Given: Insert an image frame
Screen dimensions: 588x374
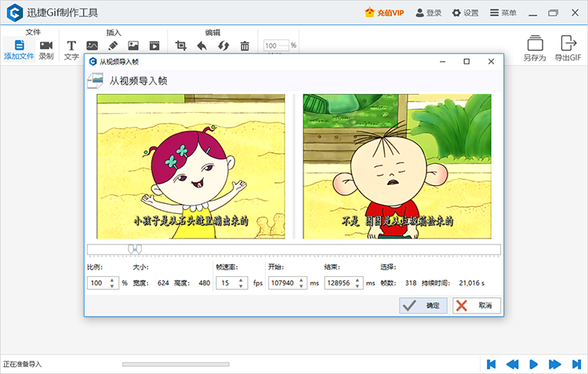Looking at the screenshot, I should (133, 45).
